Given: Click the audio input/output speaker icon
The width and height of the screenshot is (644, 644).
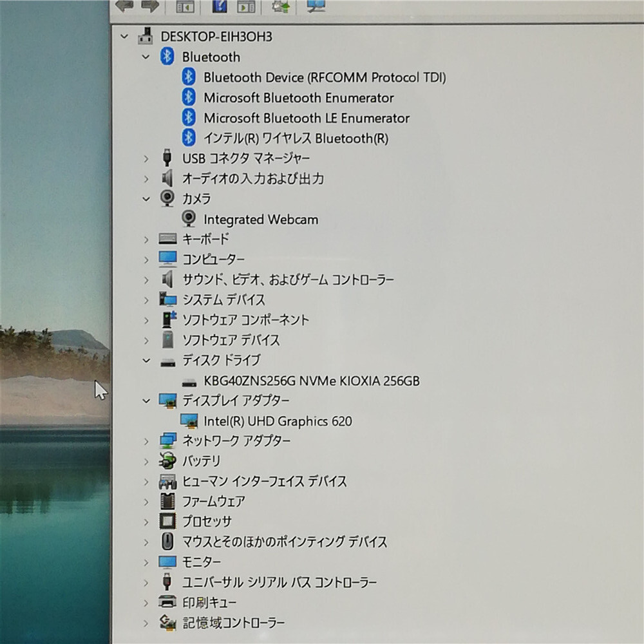Looking at the screenshot, I should 167,178.
